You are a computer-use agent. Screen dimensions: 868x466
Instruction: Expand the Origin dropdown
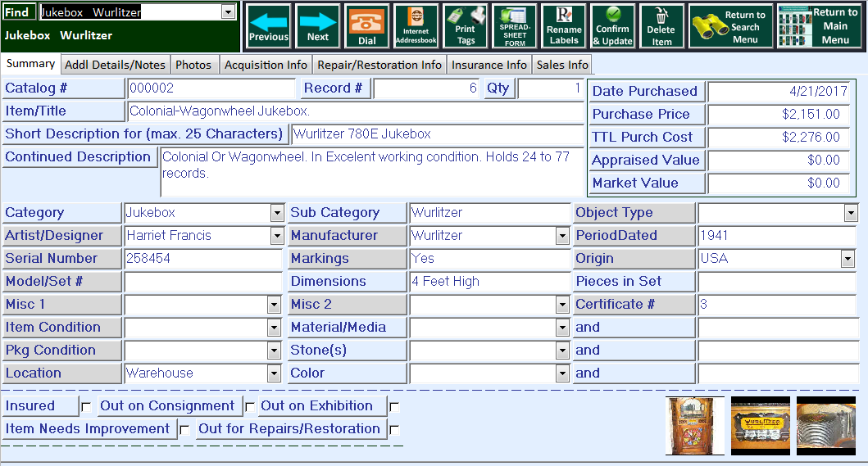click(848, 259)
